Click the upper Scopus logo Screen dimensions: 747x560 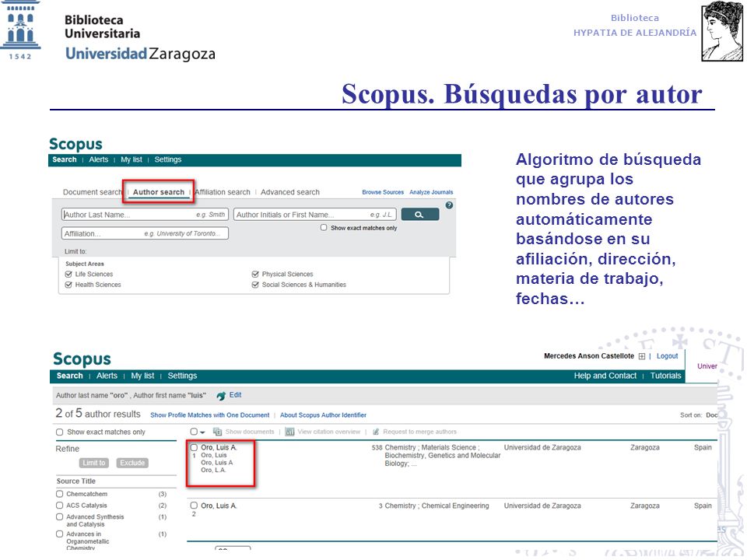(75, 144)
